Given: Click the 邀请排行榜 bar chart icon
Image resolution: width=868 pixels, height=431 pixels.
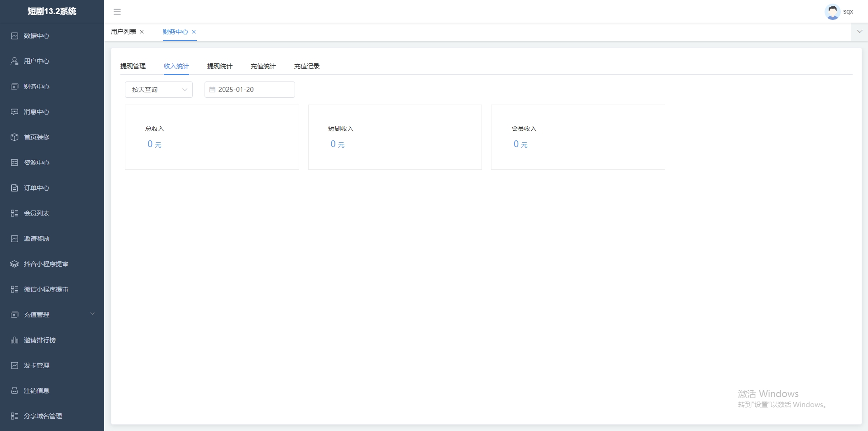Looking at the screenshot, I should point(14,340).
